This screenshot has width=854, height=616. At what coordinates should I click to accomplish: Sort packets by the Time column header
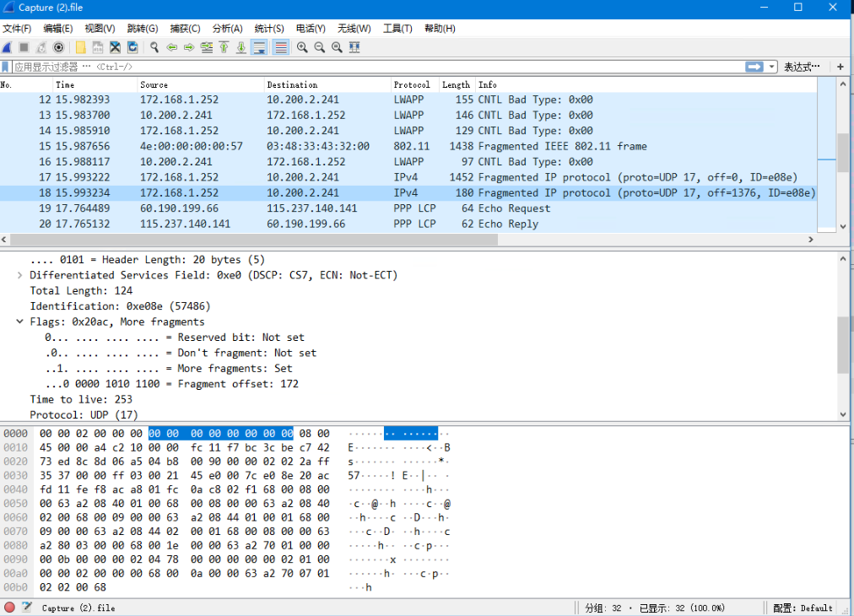(x=95, y=84)
